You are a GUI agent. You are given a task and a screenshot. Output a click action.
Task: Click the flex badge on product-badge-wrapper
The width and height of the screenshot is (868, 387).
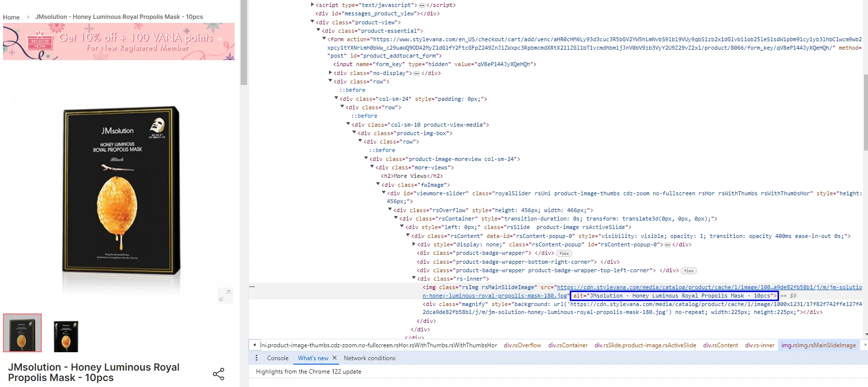pos(564,253)
